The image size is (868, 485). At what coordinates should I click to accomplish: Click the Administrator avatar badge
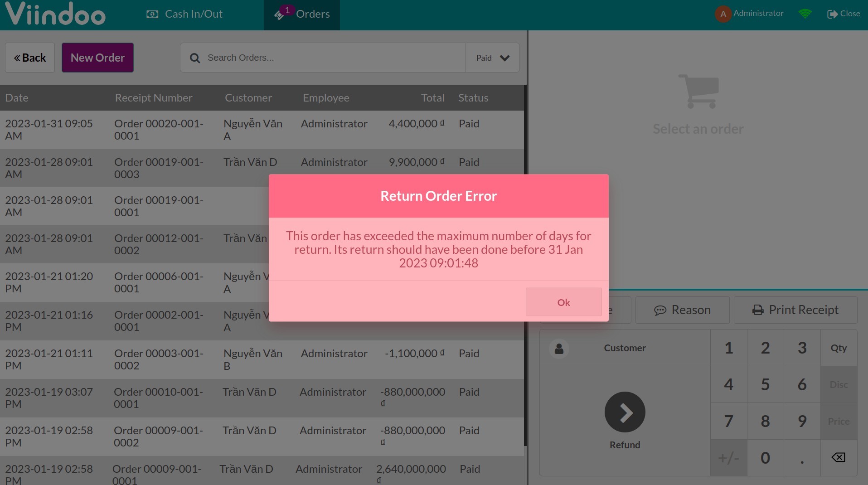pos(723,14)
